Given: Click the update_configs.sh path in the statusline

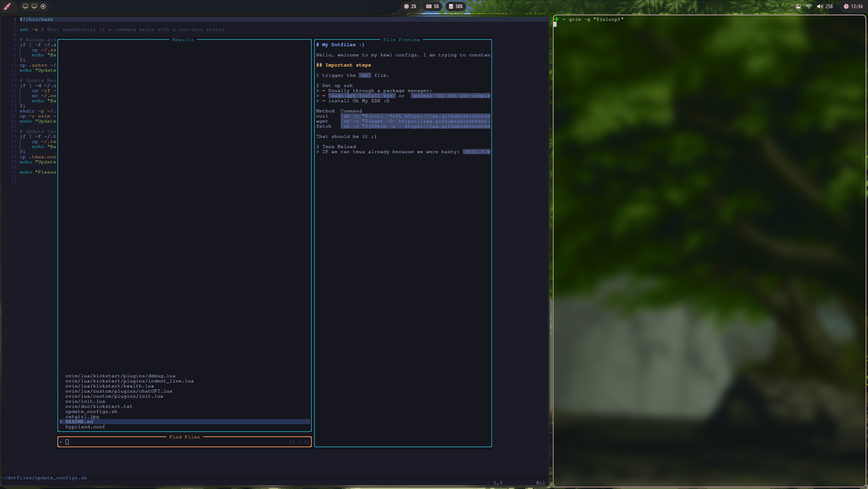Looking at the screenshot, I should (43, 477).
